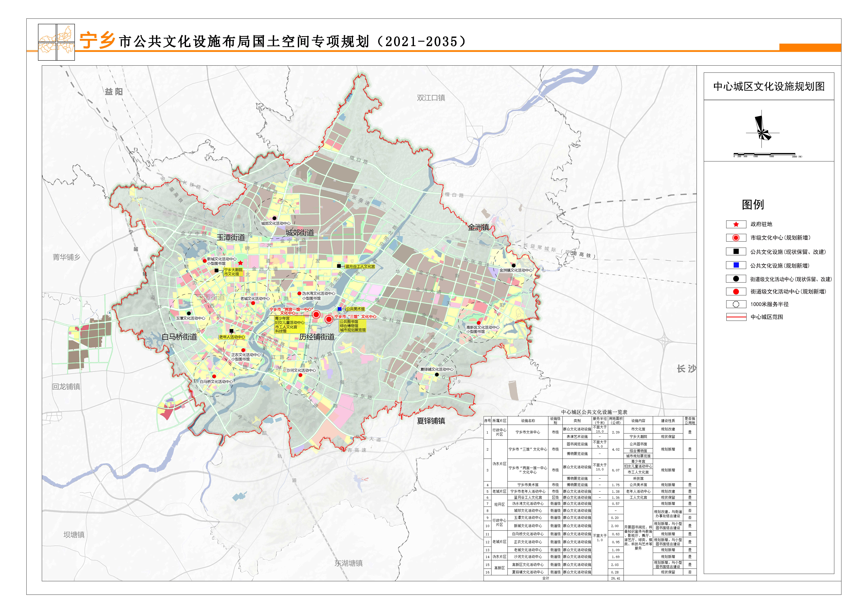The height and width of the screenshot is (613, 868).
Task: Click the black circle street-level legend symbol
Action: click(x=736, y=279)
